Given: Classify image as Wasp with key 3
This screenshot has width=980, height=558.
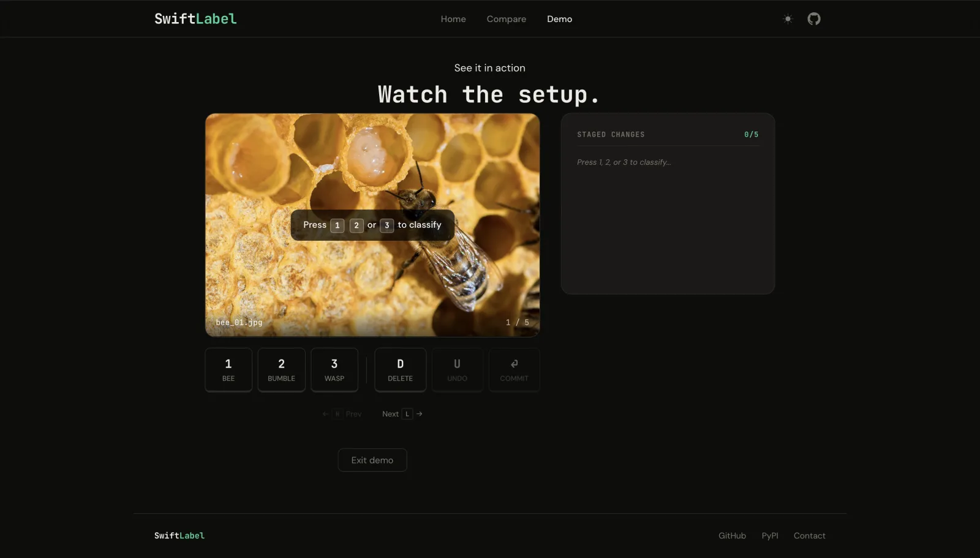Looking at the screenshot, I should click(334, 370).
